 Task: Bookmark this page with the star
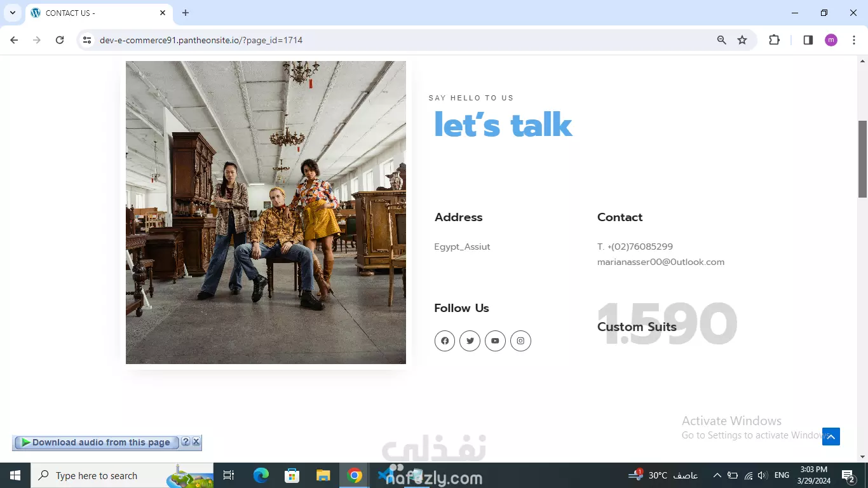(x=742, y=40)
